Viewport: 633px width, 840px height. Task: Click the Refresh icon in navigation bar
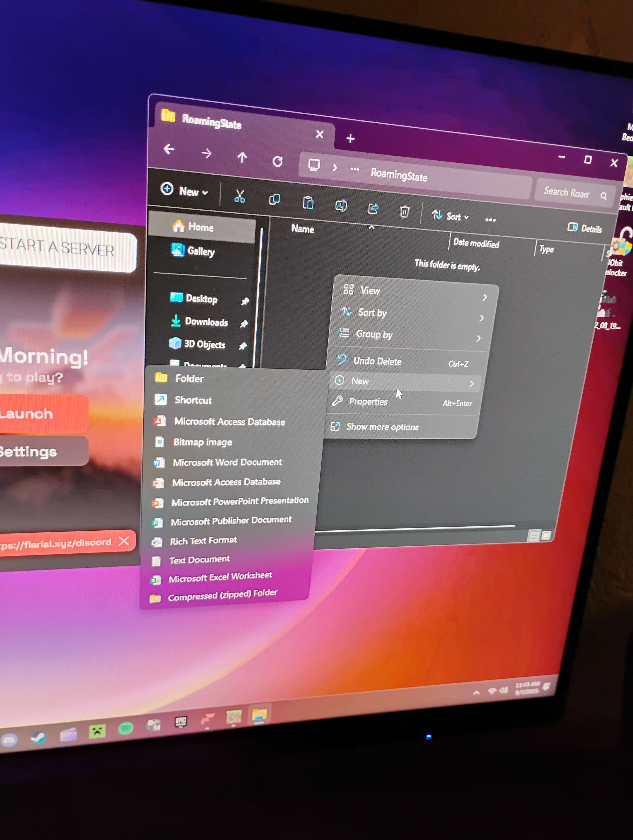pyautogui.click(x=278, y=162)
